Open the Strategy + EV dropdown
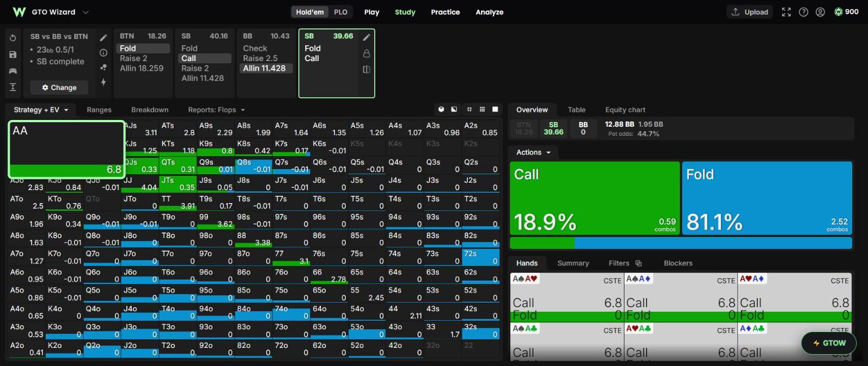This screenshot has height=366, width=868. tap(41, 110)
